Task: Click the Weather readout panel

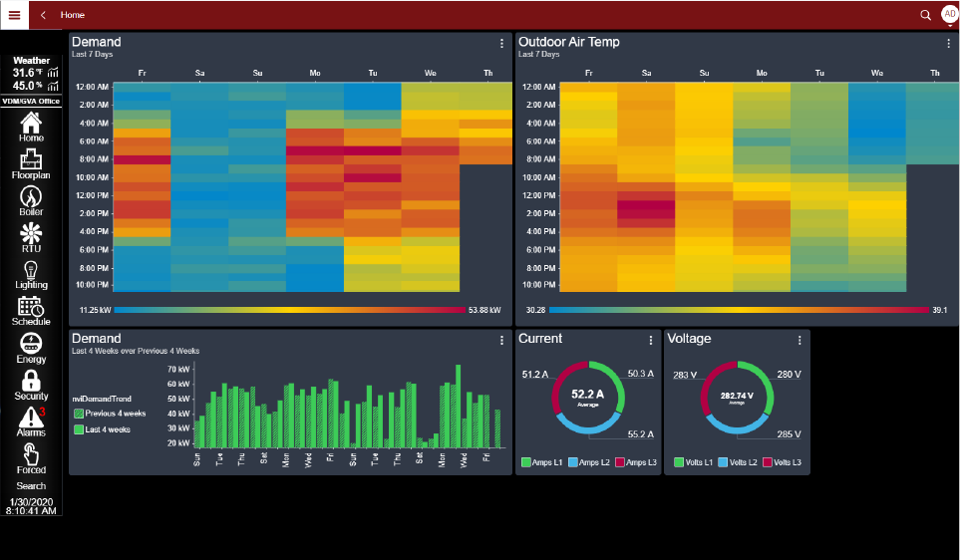Action: (31, 72)
